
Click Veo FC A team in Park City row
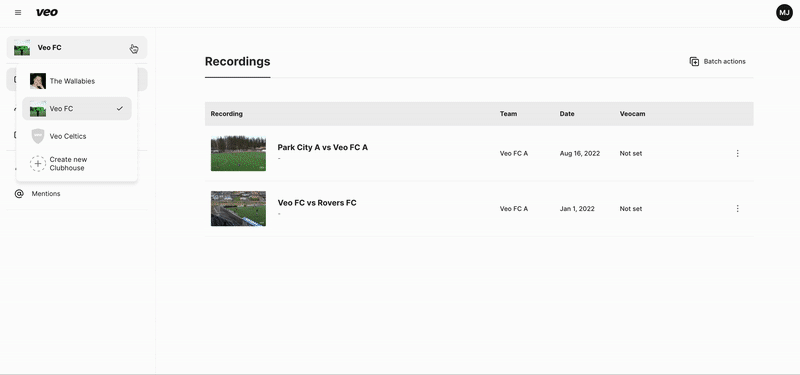click(514, 153)
